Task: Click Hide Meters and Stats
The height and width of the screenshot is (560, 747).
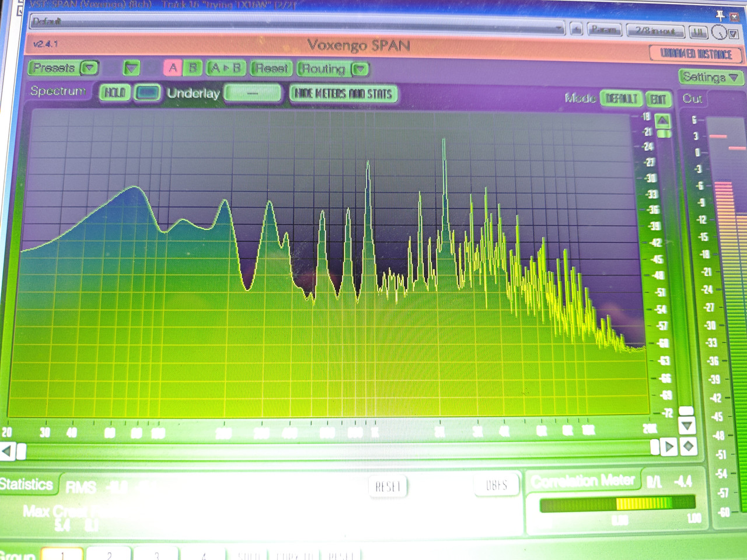Action: pos(343,94)
